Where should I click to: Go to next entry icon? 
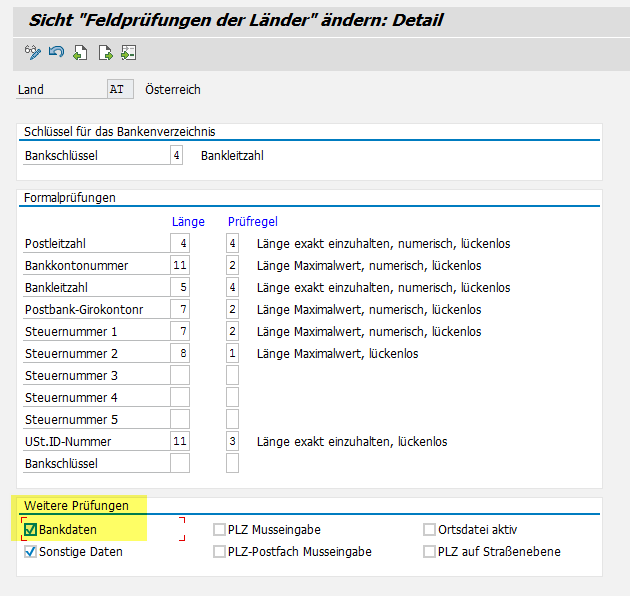point(105,52)
